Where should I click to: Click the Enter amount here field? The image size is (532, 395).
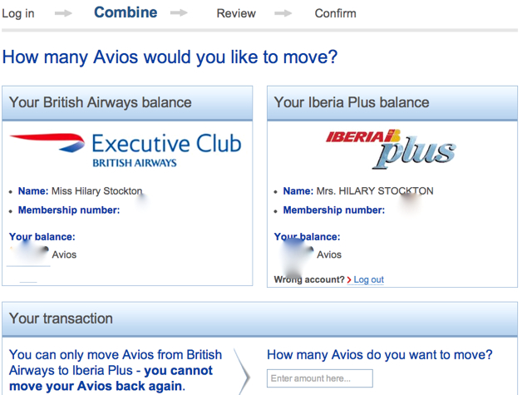[x=320, y=378]
